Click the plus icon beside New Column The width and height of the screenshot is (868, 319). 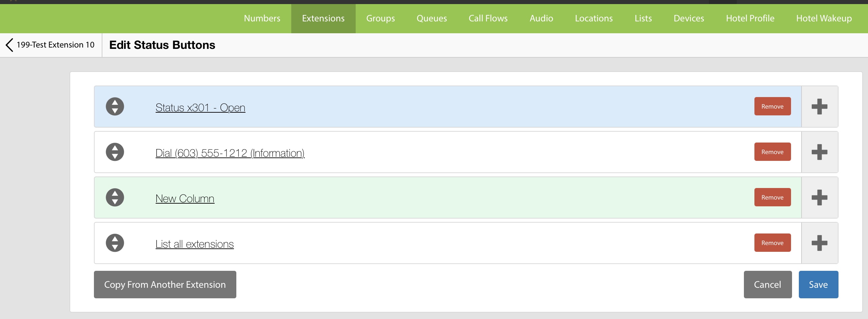click(x=819, y=198)
